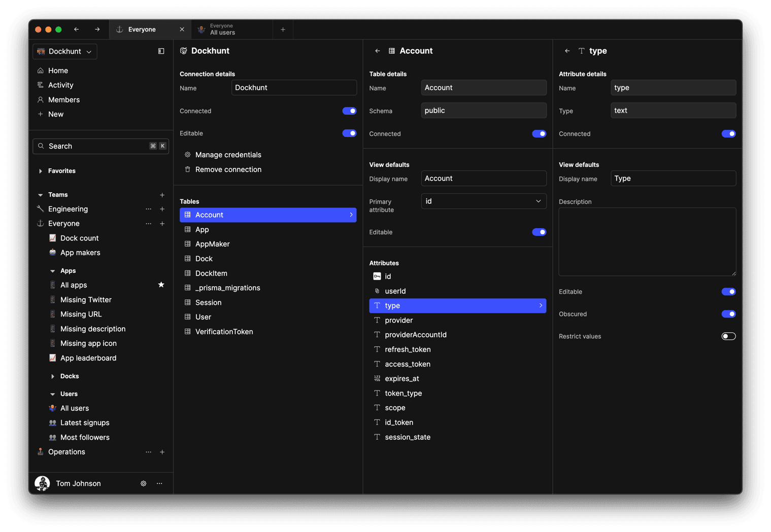
Task: Close the Everyone tab
Action: 182,29
